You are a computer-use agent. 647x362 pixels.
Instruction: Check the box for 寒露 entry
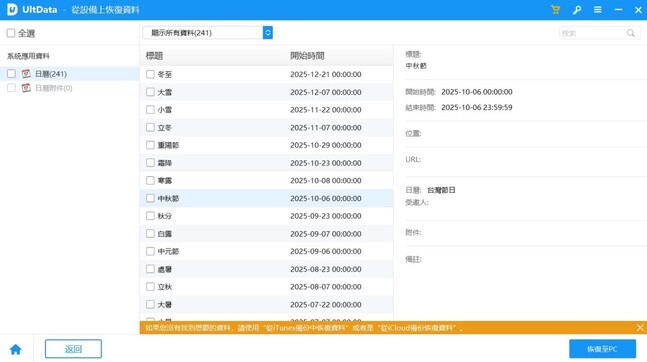(x=150, y=180)
